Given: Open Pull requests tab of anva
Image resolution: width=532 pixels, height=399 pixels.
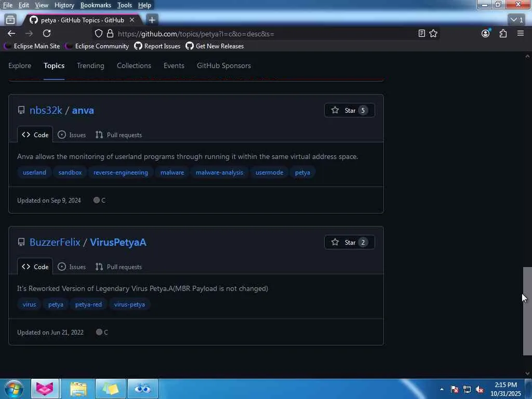Looking at the screenshot, I should 119,135.
